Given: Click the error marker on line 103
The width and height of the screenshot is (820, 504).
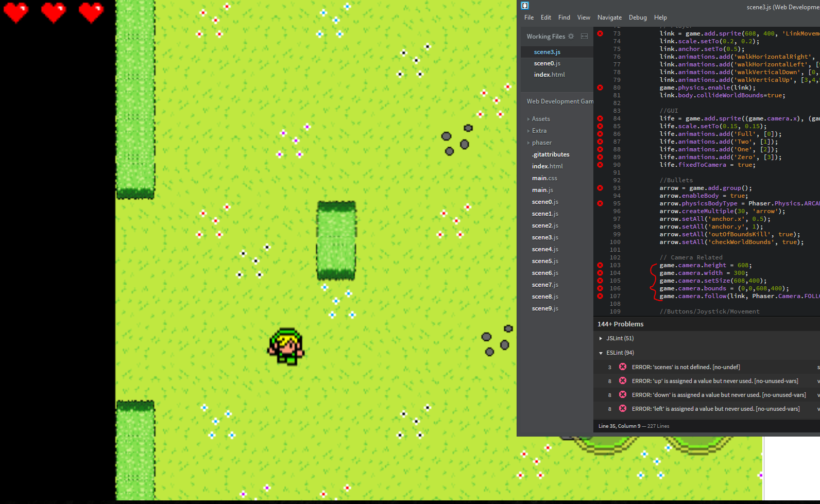Looking at the screenshot, I should pyautogui.click(x=600, y=265).
